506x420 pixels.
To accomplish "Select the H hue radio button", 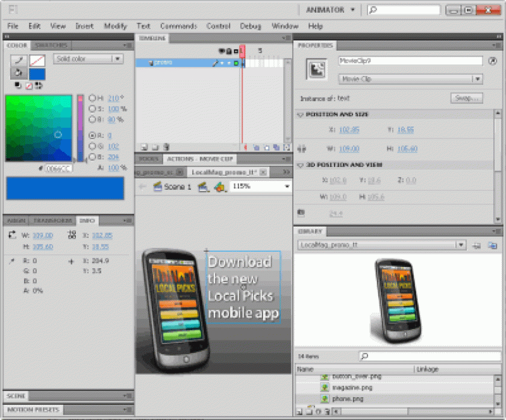I will [x=92, y=98].
